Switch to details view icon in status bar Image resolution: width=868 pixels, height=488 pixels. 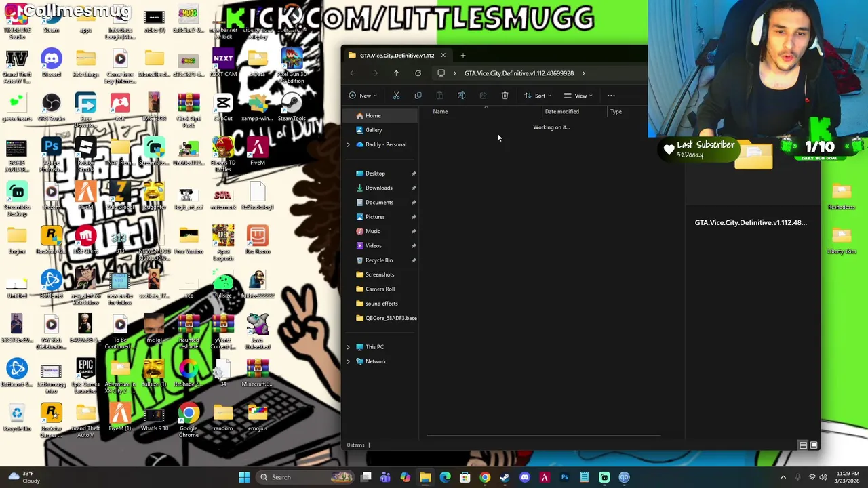[803, 445]
